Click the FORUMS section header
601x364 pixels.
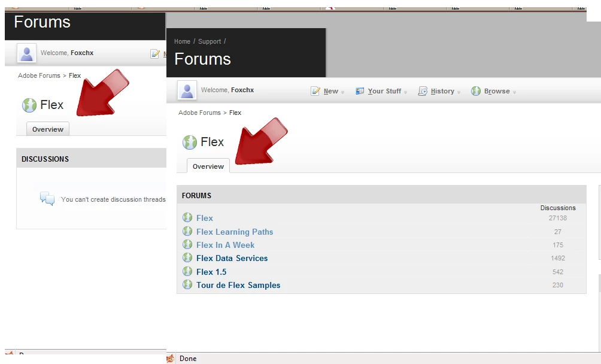(196, 195)
